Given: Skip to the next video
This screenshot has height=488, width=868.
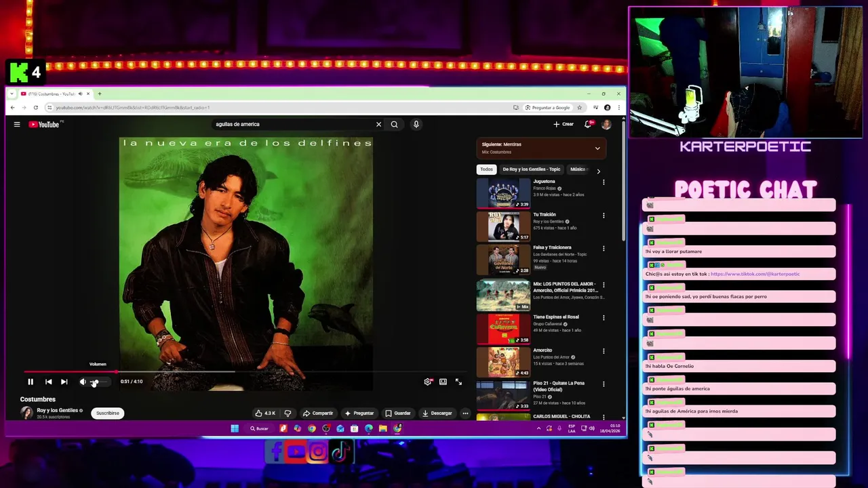Looking at the screenshot, I should [x=64, y=382].
